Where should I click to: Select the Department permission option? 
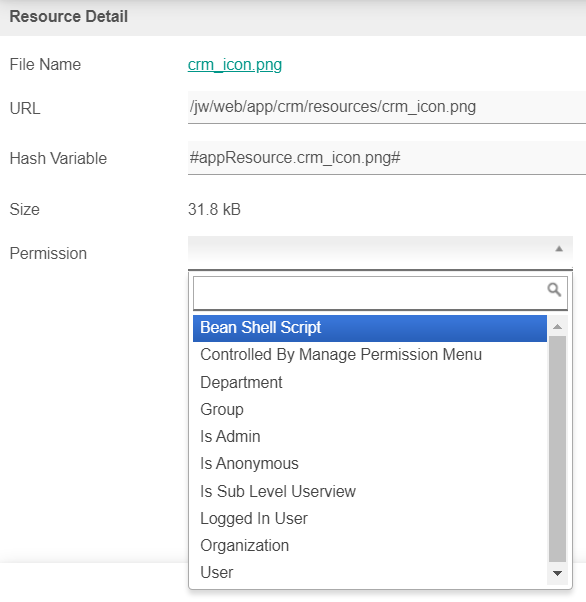(370, 382)
